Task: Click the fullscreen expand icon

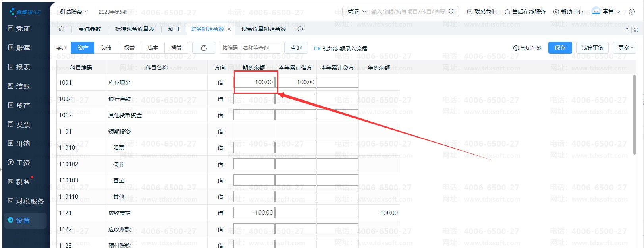Action: [x=636, y=30]
